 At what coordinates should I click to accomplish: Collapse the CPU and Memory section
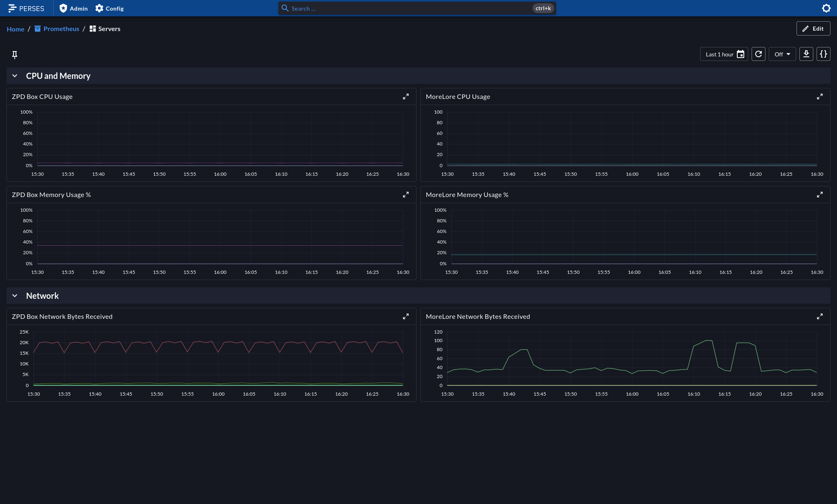[14, 75]
